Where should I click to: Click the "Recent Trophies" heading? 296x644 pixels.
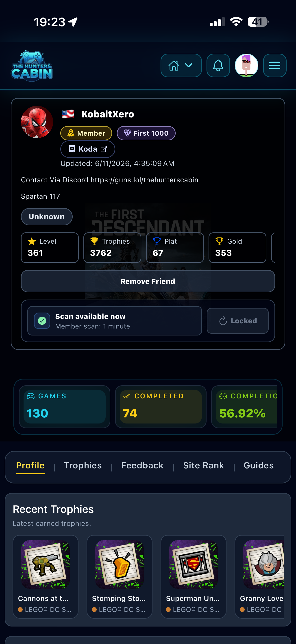tap(53, 509)
